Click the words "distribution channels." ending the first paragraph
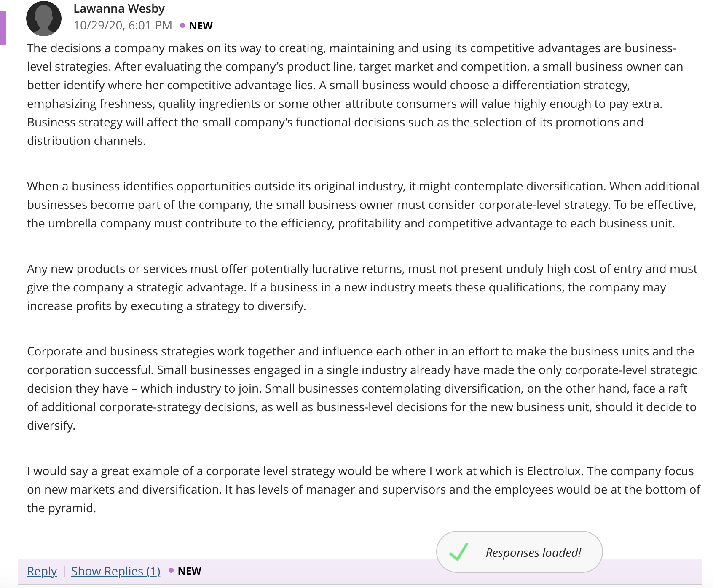Image resolution: width=713 pixels, height=588 pixels. (x=86, y=141)
